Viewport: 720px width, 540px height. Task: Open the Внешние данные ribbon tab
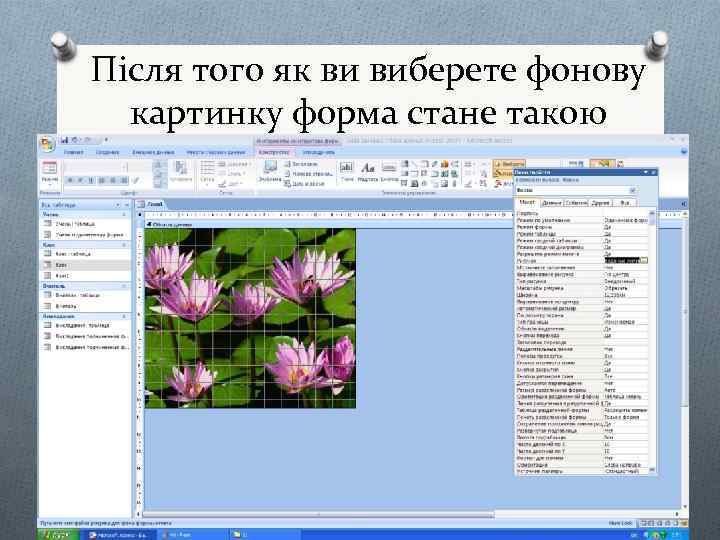point(153,152)
